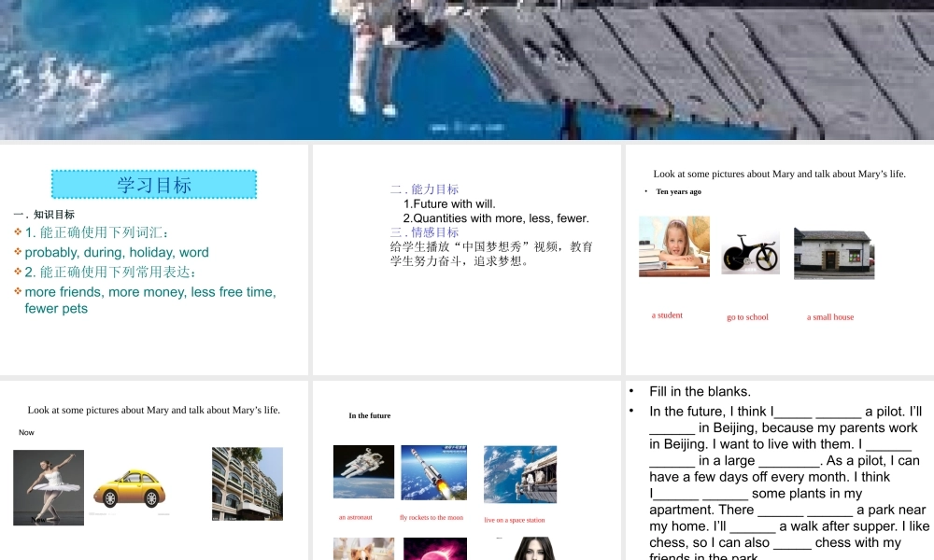
Task: Click the '1. 能正确使用下列词汇' line
Action: pos(96,232)
